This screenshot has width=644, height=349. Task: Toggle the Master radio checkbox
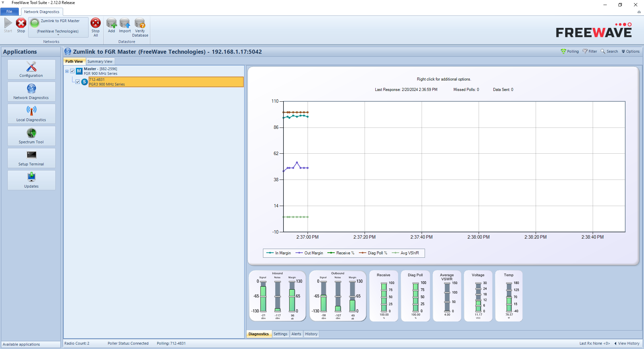[72, 71]
